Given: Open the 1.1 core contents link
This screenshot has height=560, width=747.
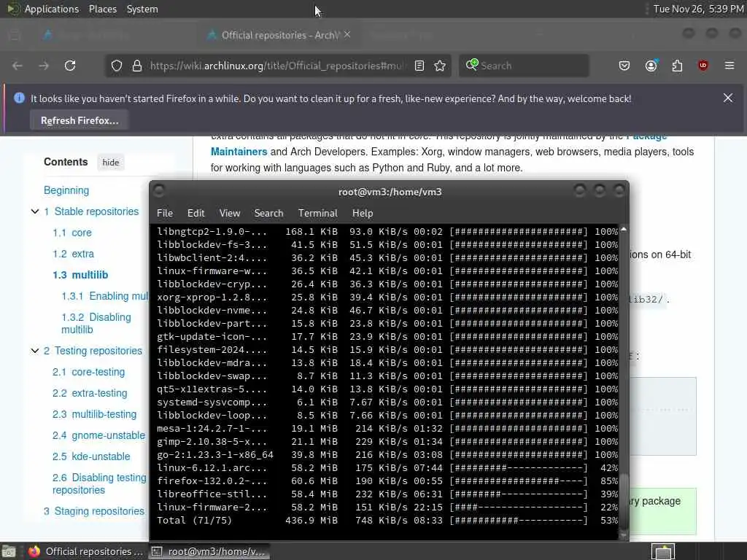Looking at the screenshot, I should (x=72, y=233).
